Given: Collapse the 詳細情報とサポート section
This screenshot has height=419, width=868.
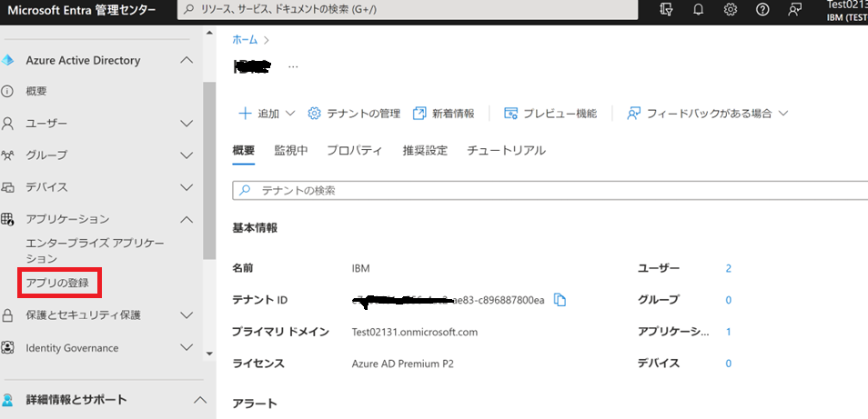Looking at the screenshot, I should 200,400.
